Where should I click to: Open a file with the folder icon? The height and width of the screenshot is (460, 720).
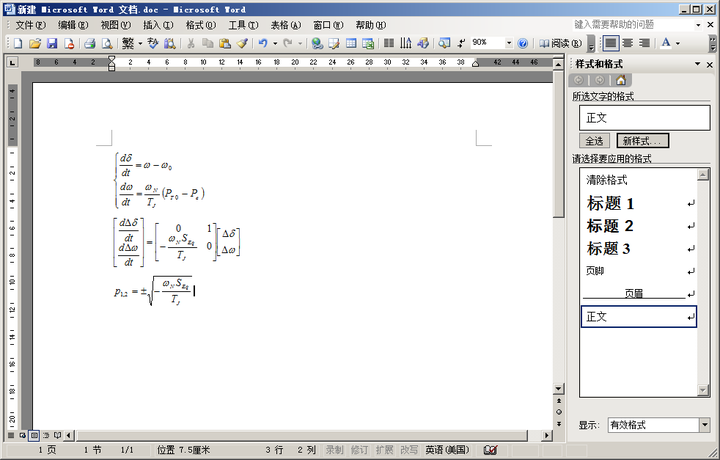pyautogui.click(x=35, y=43)
